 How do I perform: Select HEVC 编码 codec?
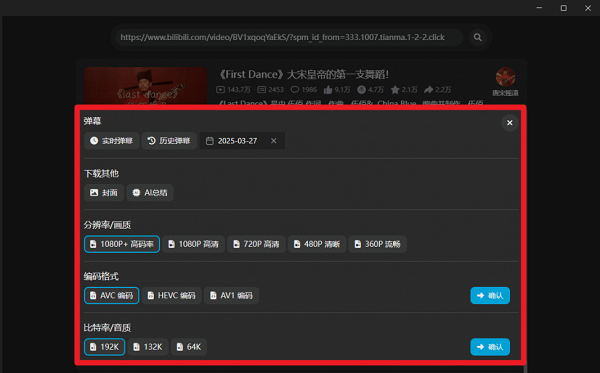point(171,295)
